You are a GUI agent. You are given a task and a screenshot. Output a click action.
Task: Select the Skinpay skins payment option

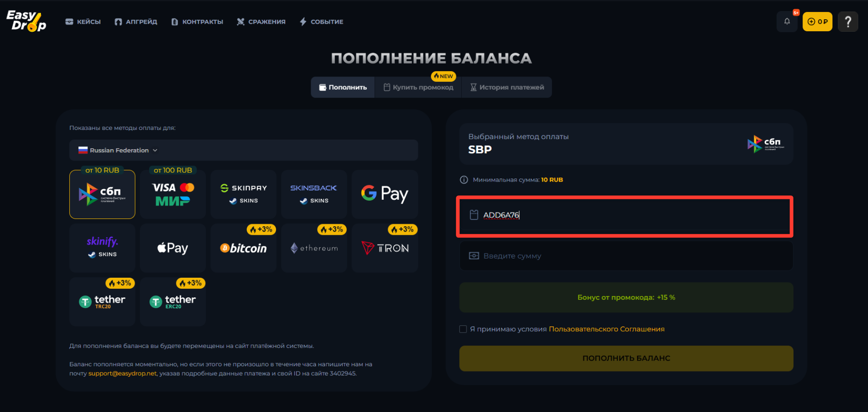(243, 194)
